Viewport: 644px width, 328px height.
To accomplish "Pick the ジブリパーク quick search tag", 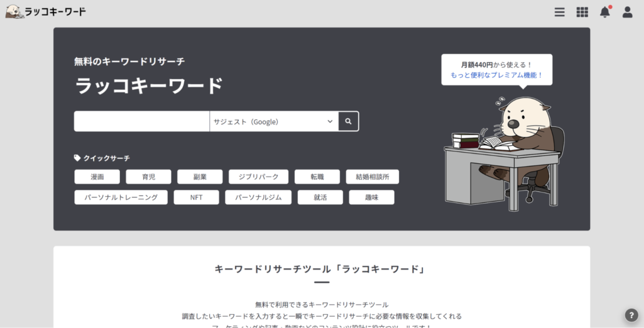I will coord(258,177).
